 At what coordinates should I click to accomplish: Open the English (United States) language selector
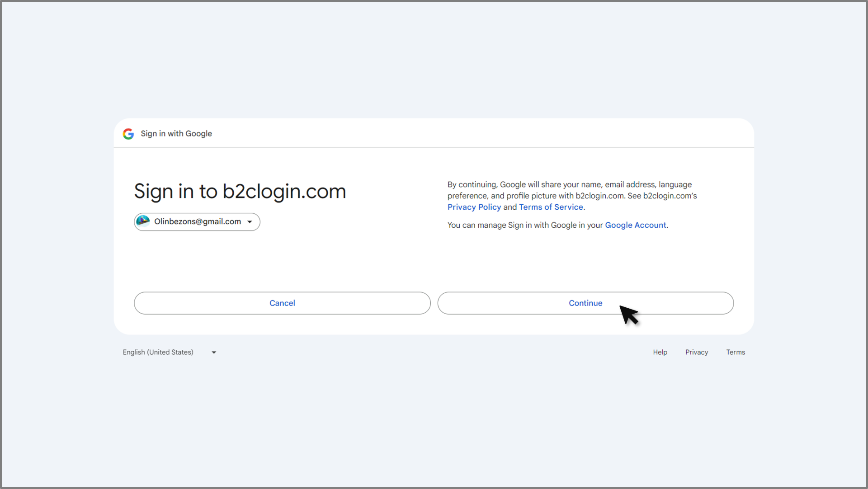tap(158, 352)
